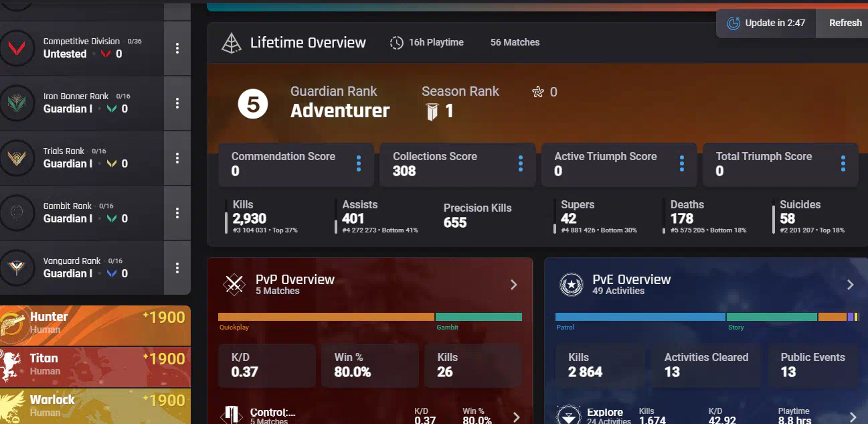
Task: Open the Iron Banner Rank options menu
Action: pyautogui.click(x=177, y=103)
